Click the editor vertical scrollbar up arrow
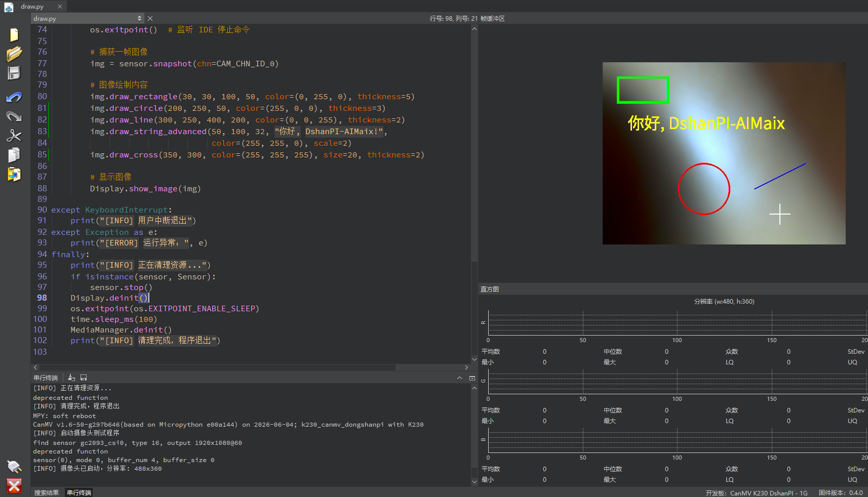 click(x=475, y=29)
